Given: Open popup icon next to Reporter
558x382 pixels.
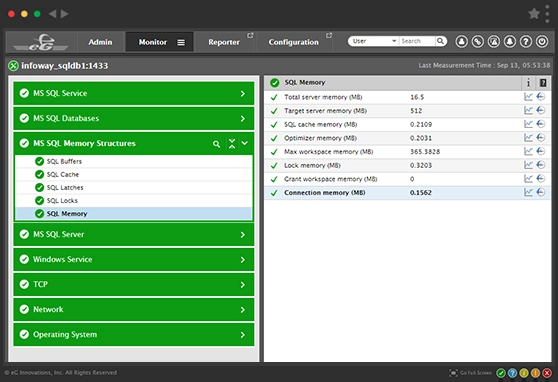Looking at the screenshot, I should point(250,35).
